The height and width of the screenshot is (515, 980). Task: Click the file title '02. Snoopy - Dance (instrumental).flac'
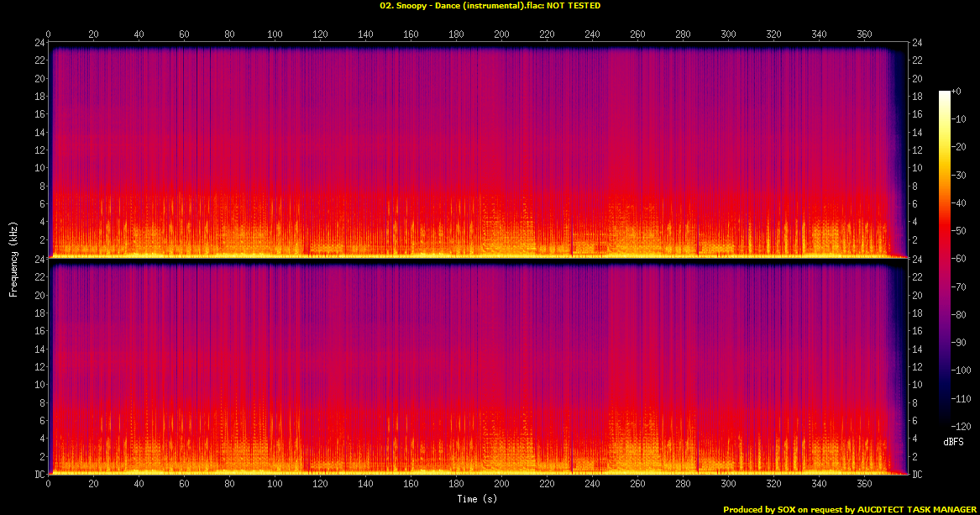tap(462, 6)
